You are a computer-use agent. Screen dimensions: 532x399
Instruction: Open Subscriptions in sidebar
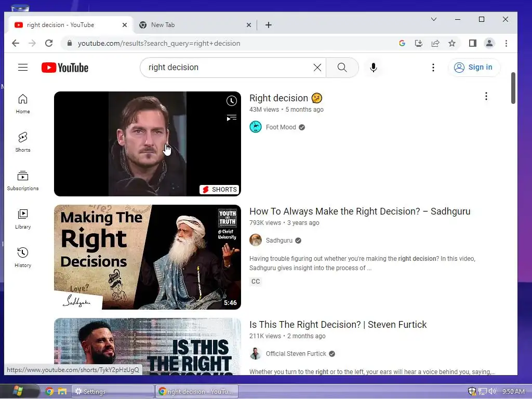(x=23, y=181)
